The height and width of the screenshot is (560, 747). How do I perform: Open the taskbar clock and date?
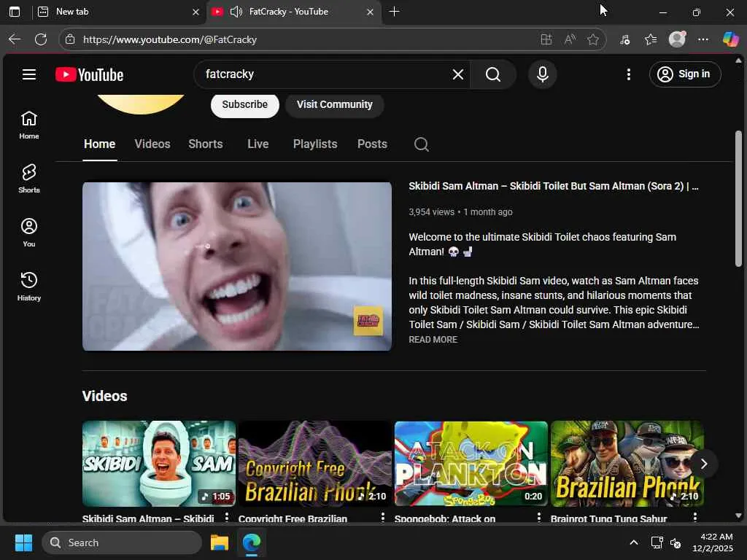pyautogui.click(x=713, y=542)
